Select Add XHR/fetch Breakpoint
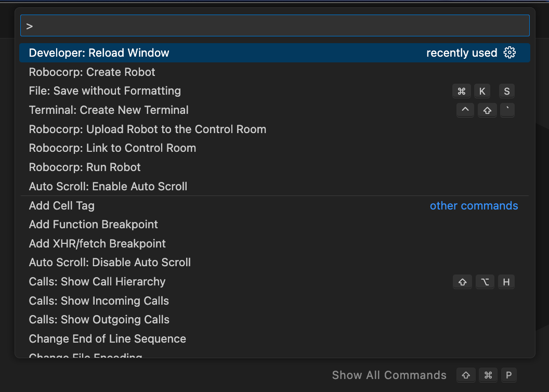Image resolution: width=549 pixels, height=392 pixels. pyautogui.click(x=275, y=244)
